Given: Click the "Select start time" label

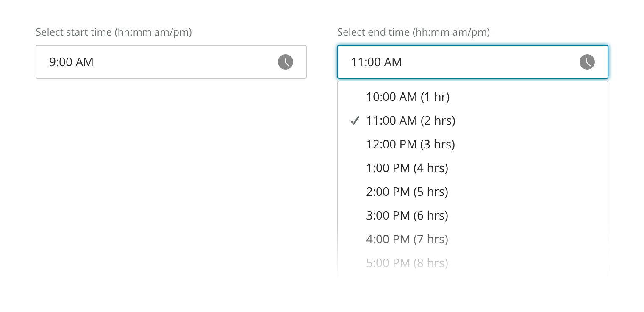Looking at the screenshot, I should 114,32.
